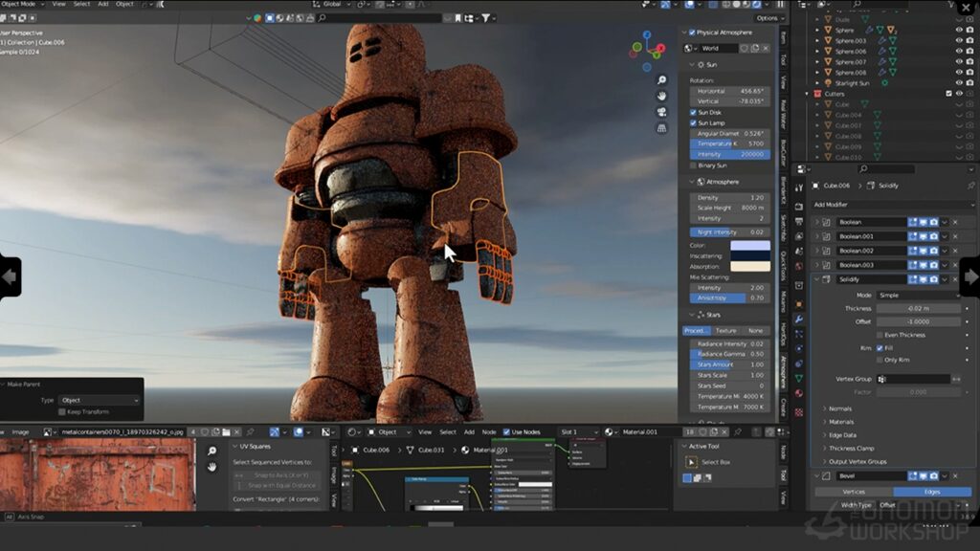980x551 pixels.
Task: Open the Scene properties tab icon
Action: [x=799, y=252]
